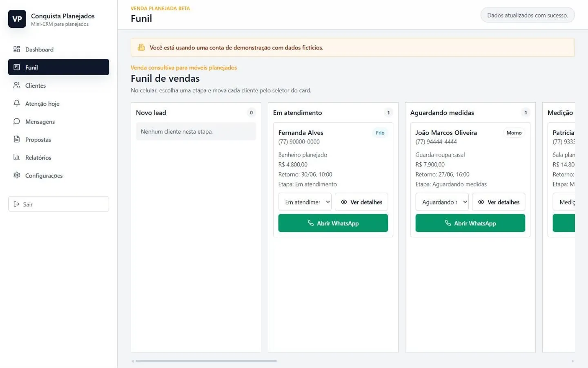Navigate to Mensagens
Screen dimensions: 588x368
click(x=58, y=121)
